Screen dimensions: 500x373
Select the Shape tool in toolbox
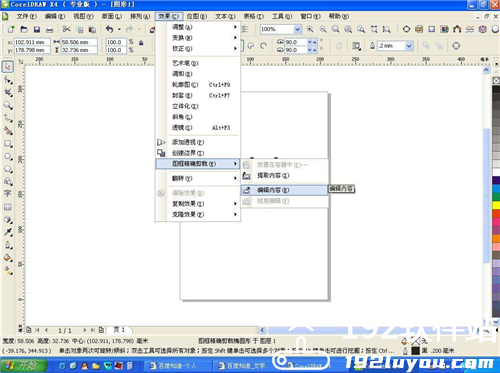8,80
